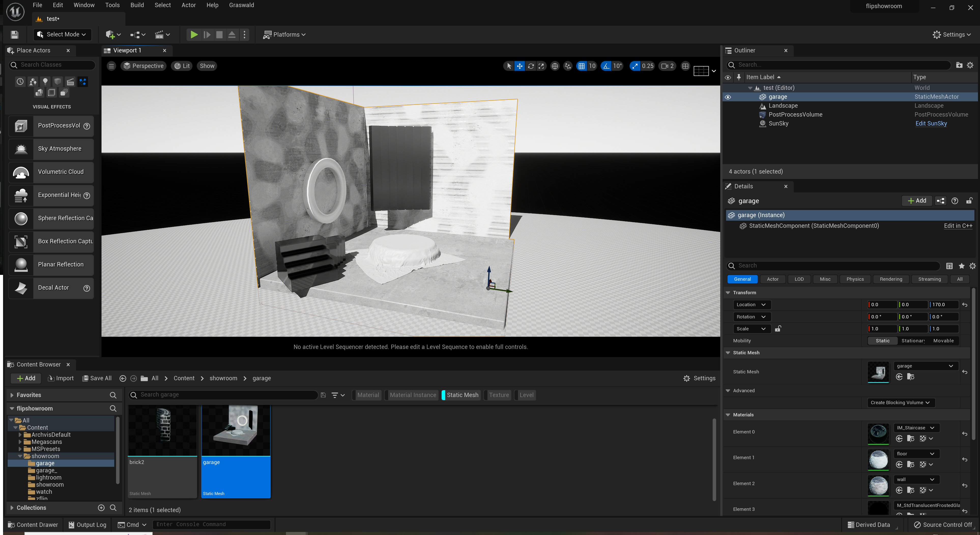Select the brick2 static mesh thumbnail
The image size is (980, 535).
[163, 430]
